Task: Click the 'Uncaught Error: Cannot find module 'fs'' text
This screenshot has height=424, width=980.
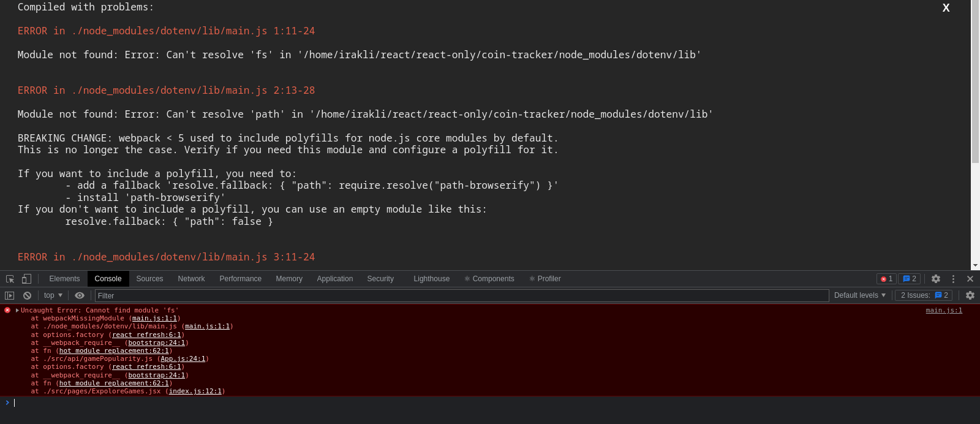Action: pyautogui.click(x=100, y=311)
